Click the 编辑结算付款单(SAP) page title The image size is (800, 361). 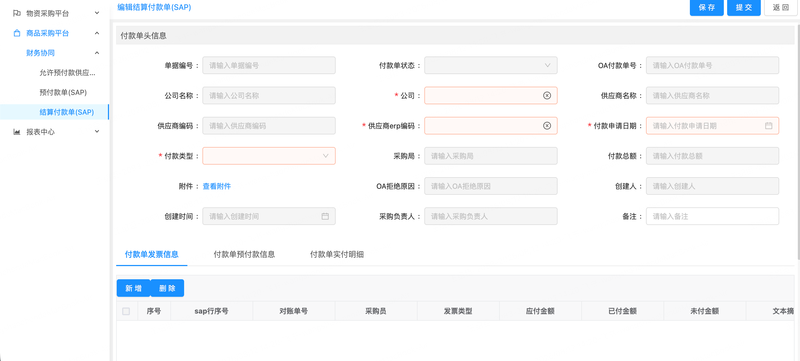(x=154, y=7)
